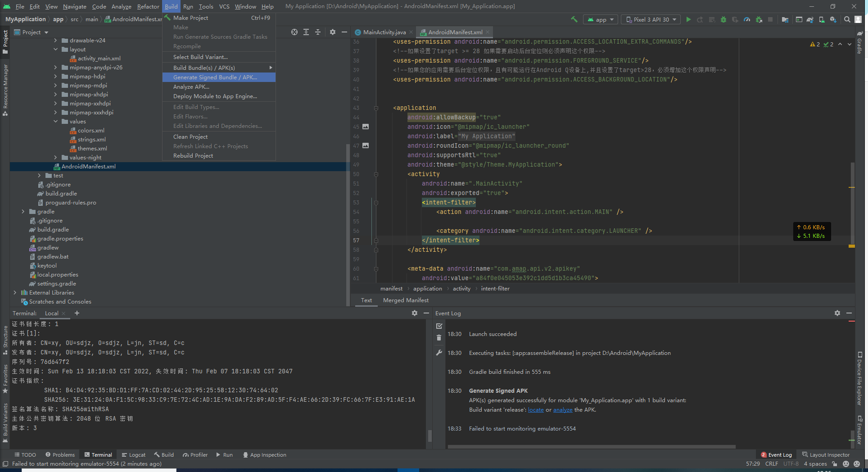Screen dimensions: 868x472
Task: Click the Event Log wrench settings icon
Action: 439,353
